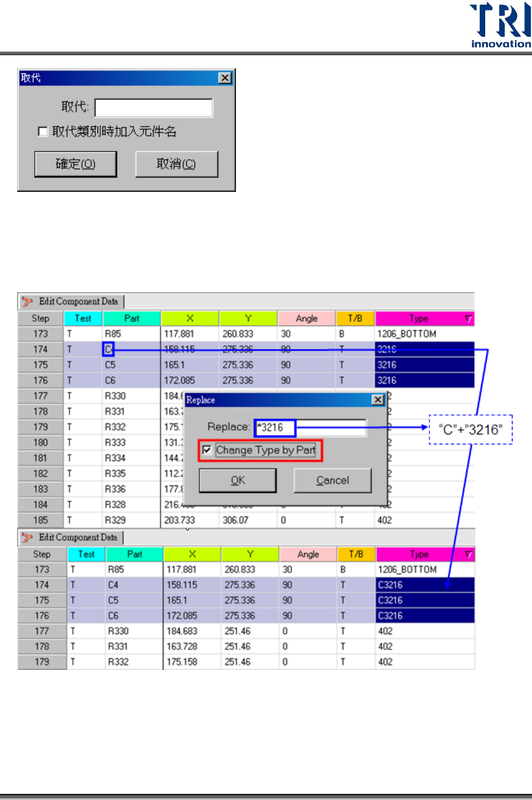Image resolution: width=532 pixels, height=800 pixels.
Task: Click Y value 306.07 in upper table
Action: (x=249, y=520)
